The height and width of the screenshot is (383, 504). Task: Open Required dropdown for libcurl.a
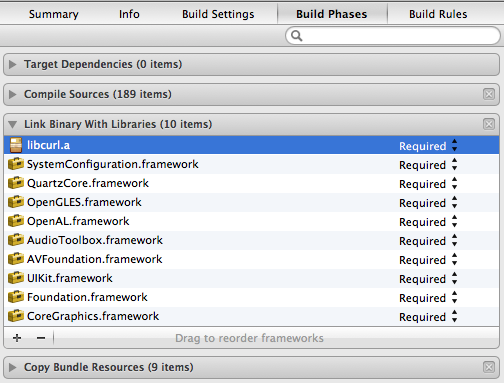tap(428, 146)
